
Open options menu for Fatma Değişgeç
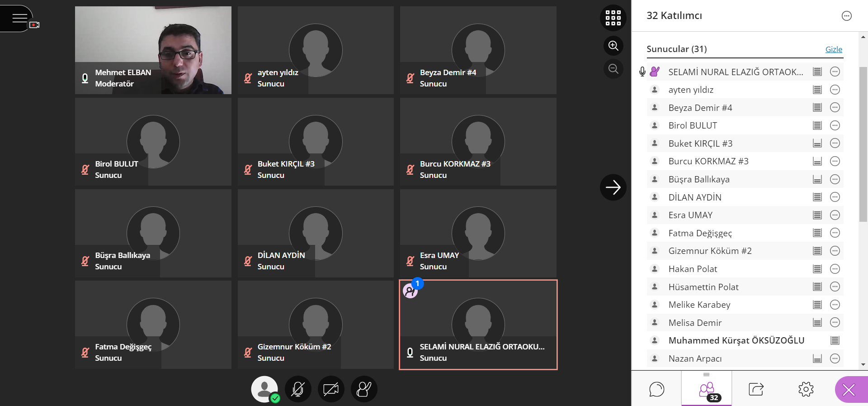pos(835,233)
